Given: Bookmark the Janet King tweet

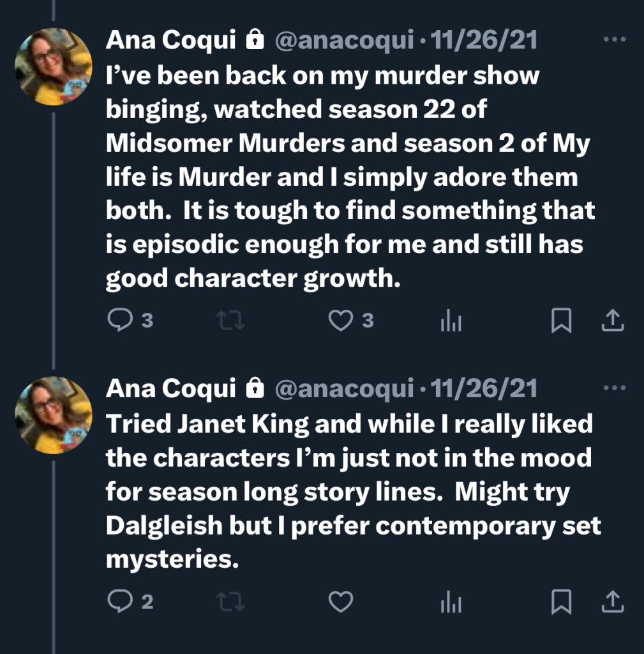Looking at the screenshot, I should pos(561,602).
